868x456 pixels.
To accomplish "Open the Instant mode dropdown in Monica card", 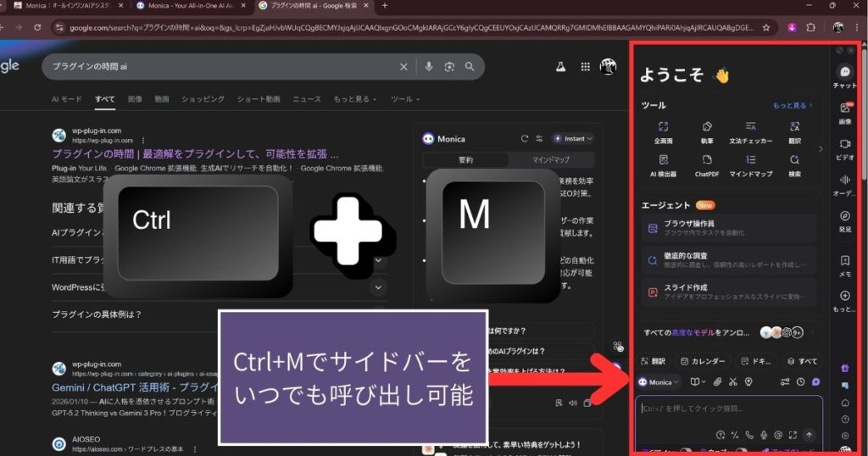I will tap(573, 138).
